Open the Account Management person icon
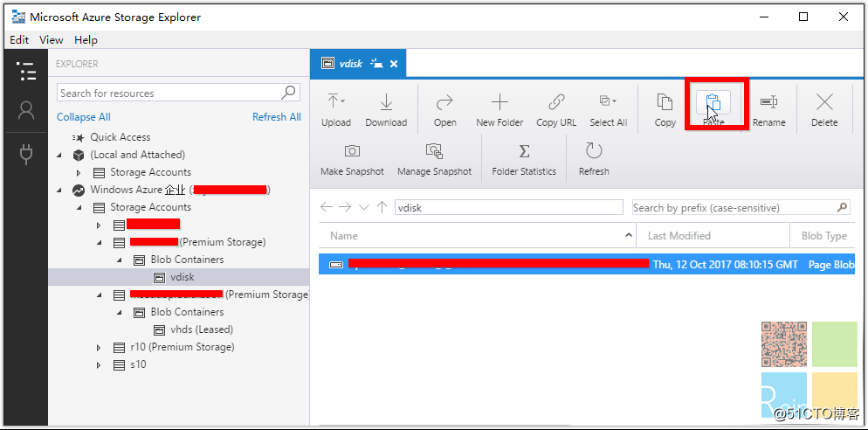The height and width of the screenshot is (430, 868). [x=26, y=111]
